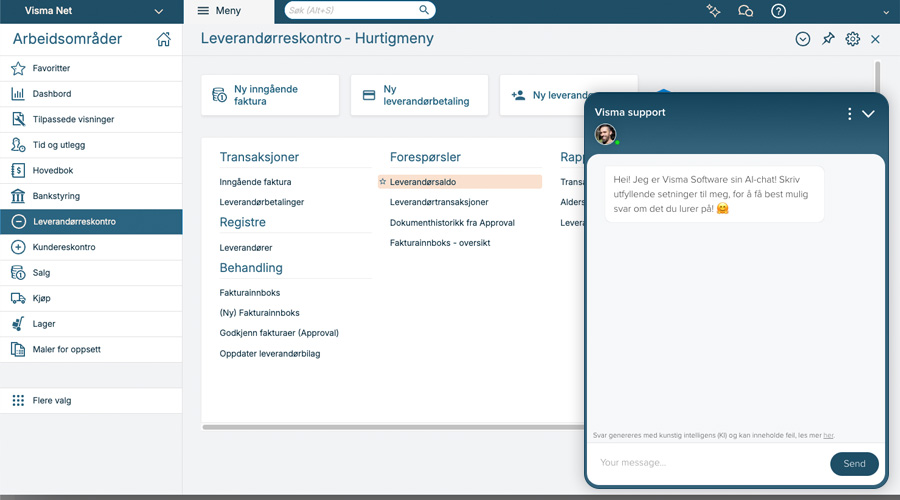Viewport: 900px width, 500px height.
Task: Open Leverandørtransaksjoner inquiry
Action: coord(439,202)
